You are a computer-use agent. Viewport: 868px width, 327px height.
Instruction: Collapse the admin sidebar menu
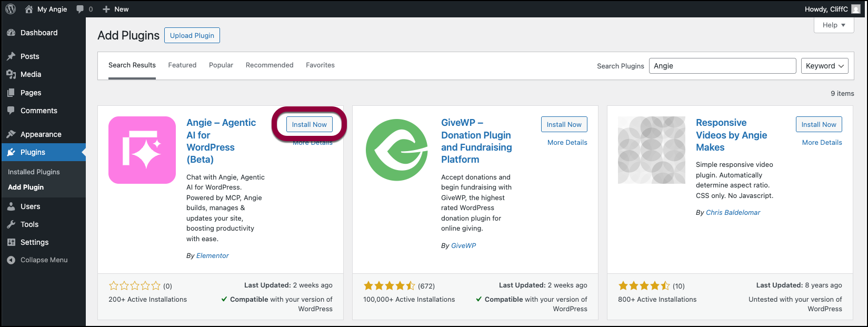[44, 260]
